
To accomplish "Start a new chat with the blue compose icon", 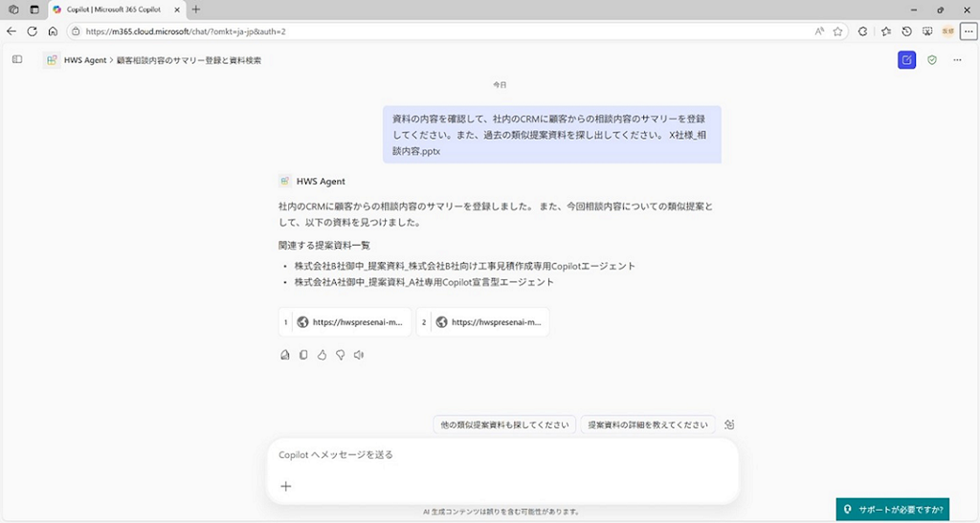I will (x=906, y=60).
